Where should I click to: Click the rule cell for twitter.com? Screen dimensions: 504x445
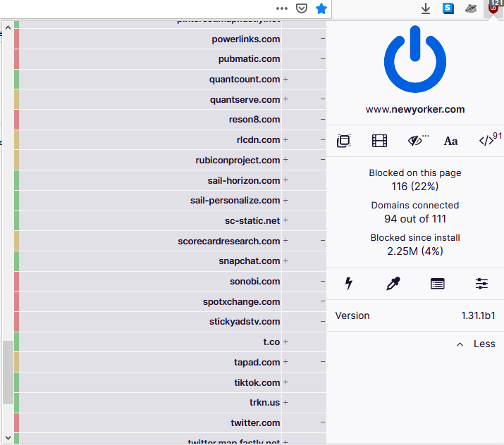[304, 423]
